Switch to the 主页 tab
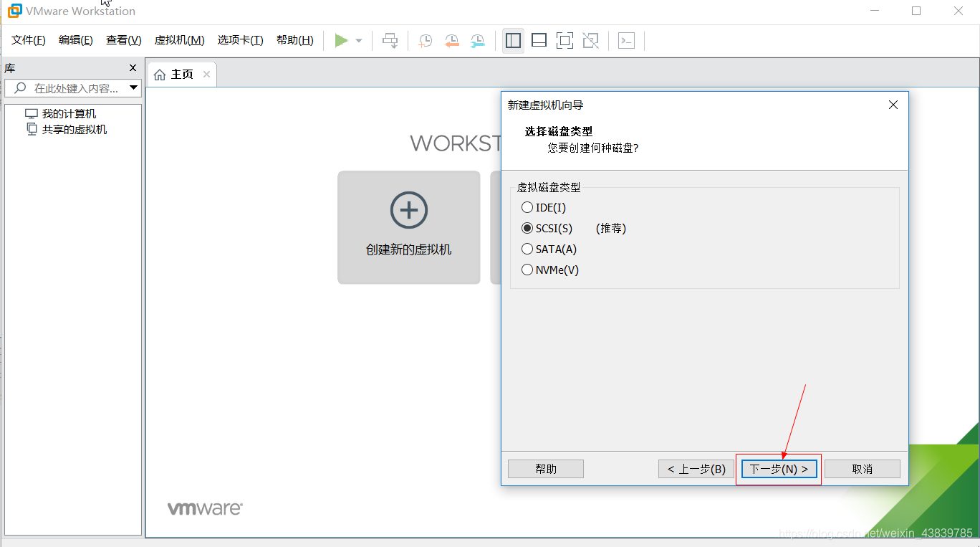Viewport: 980px width, 547px height. coord(181,75)
